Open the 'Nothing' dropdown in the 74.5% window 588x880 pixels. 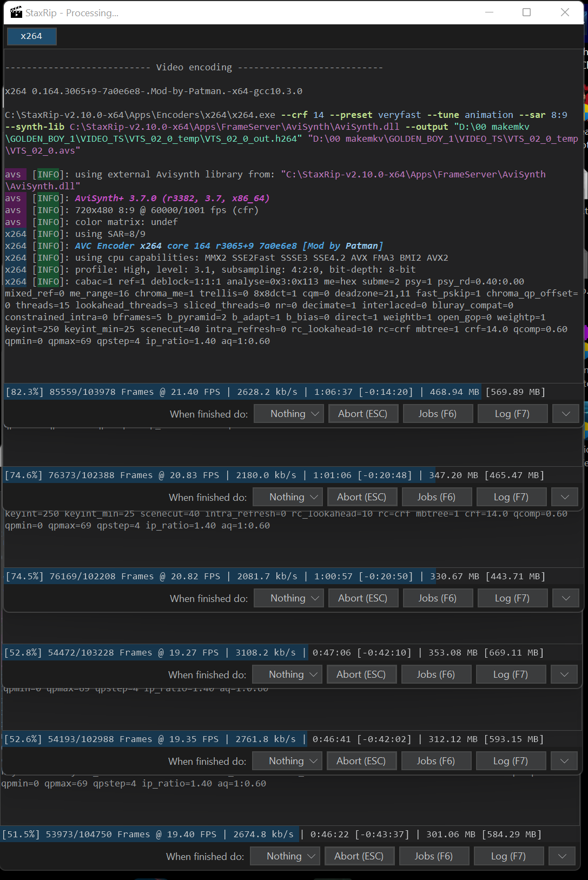tap(289, 598)
